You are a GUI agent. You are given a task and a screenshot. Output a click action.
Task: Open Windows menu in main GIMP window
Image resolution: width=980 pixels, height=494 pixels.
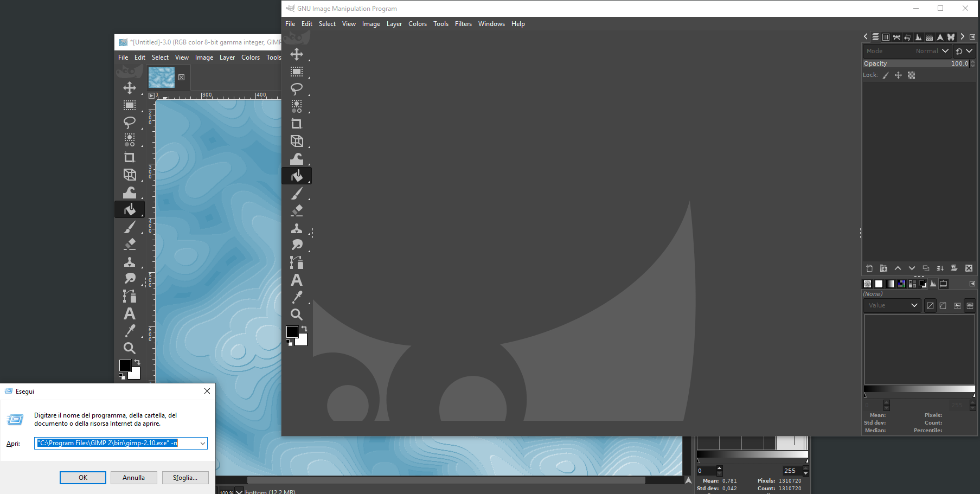pyautogui.click(x=491, y=24)
